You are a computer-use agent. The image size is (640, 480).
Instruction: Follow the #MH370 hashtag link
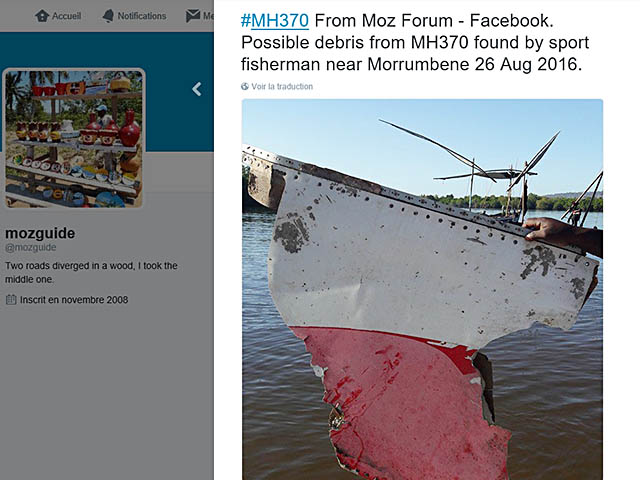coord(275,20)
